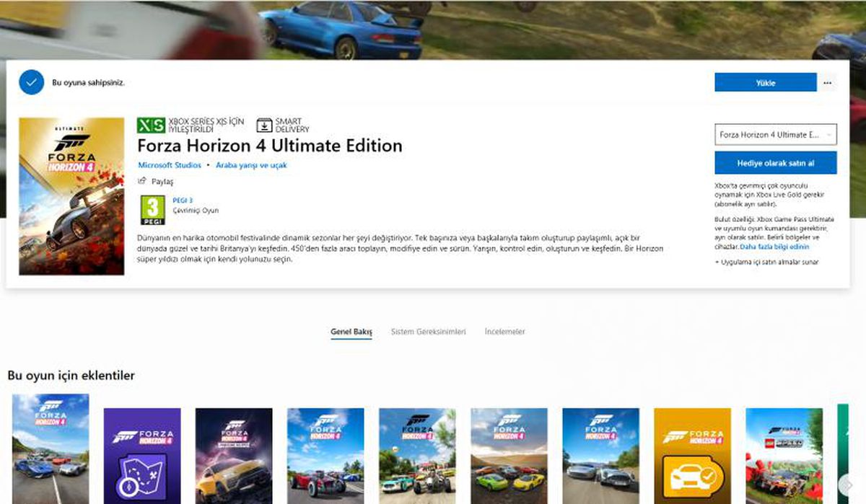Open the Araba yarışı ve uçak category link
This screenshot has height=504, width=866.
(251, 165)
